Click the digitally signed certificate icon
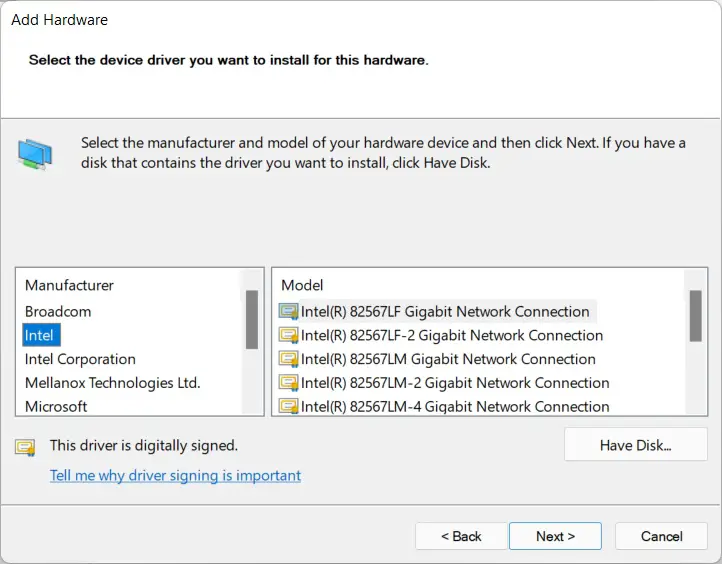Viewport: 722px width, 564px height. click(x=25, y=447)
